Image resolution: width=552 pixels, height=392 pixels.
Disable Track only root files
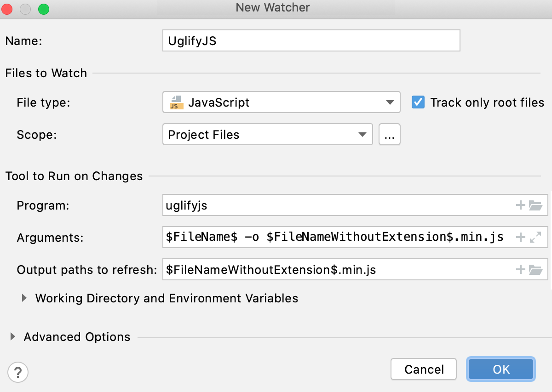418,102
